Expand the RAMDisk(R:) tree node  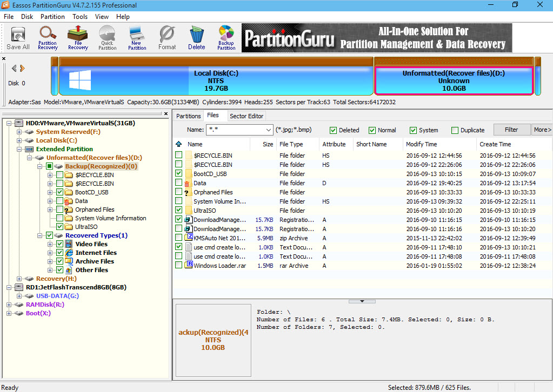9,305
